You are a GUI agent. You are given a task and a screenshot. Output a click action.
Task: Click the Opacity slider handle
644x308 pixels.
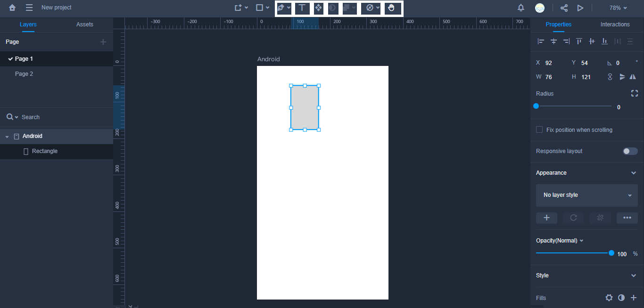[611, 253]
